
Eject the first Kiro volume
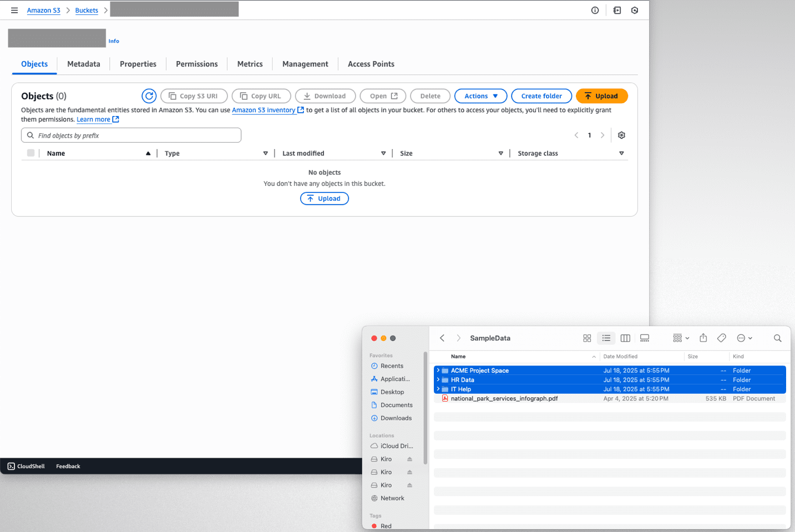click(x=409, y=459)
